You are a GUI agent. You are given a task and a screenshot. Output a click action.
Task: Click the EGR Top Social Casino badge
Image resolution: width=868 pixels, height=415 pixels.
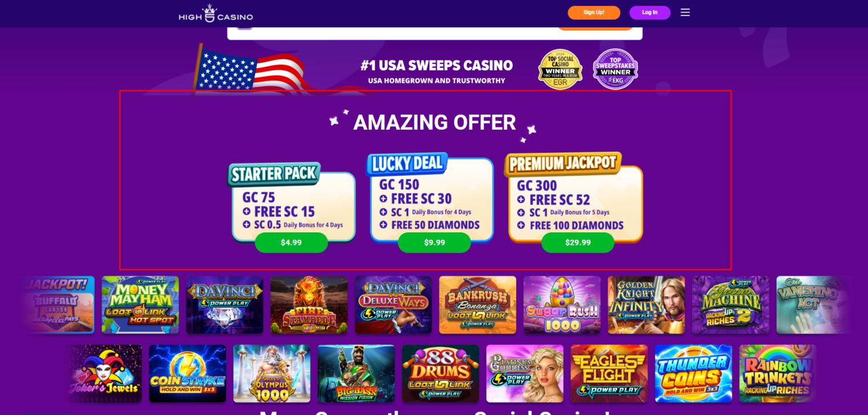[560, 70]
